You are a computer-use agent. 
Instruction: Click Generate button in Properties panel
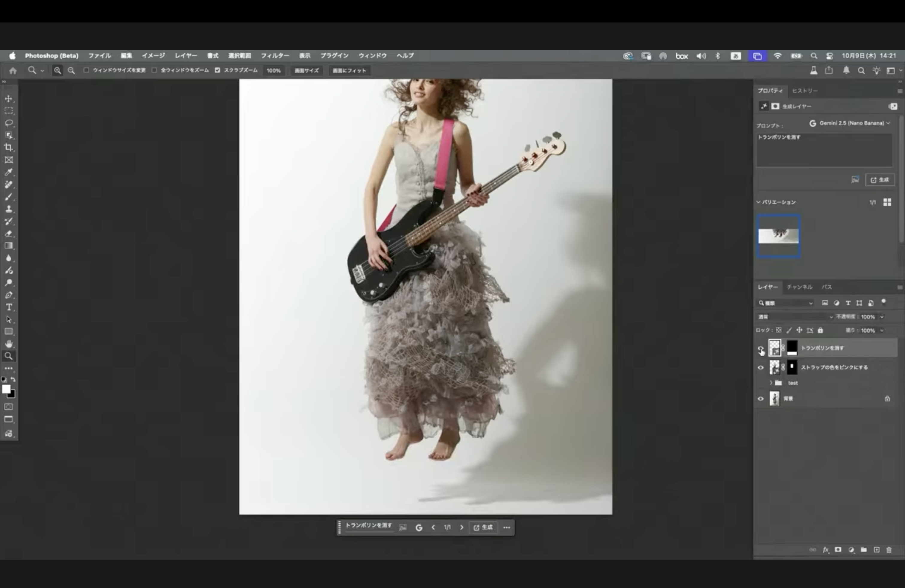(880, 180)
